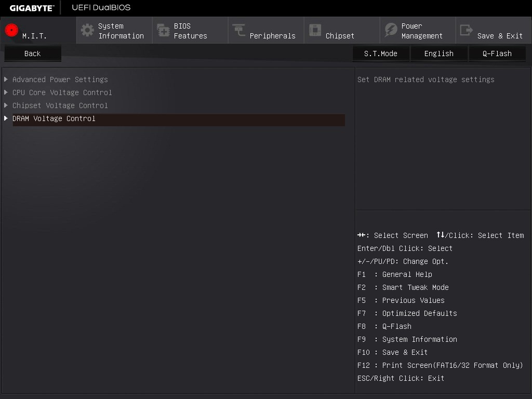Click the Power Management lightning icon
This screenshot has height=399, width=532.
(x=391, y=30)
